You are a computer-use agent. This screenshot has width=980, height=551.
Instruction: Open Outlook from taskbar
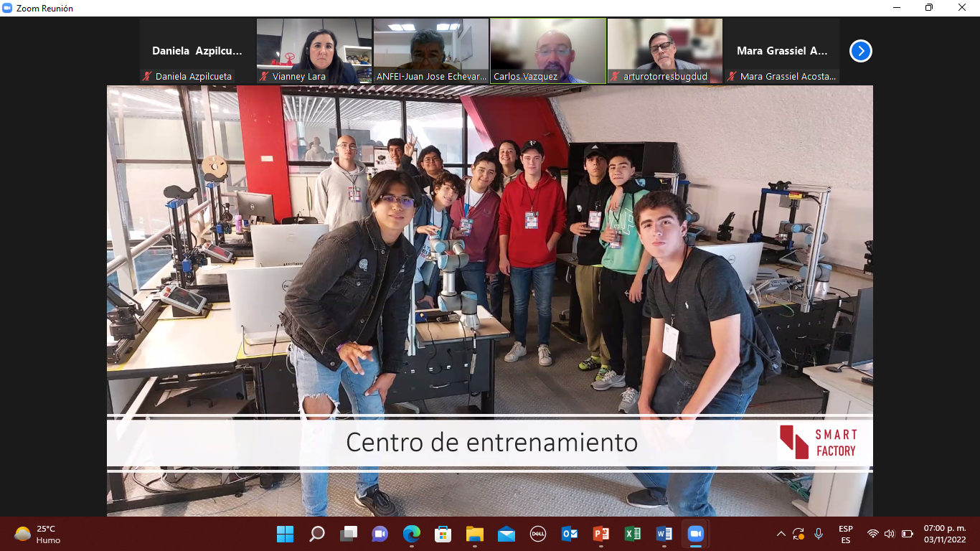click(569, 534)
